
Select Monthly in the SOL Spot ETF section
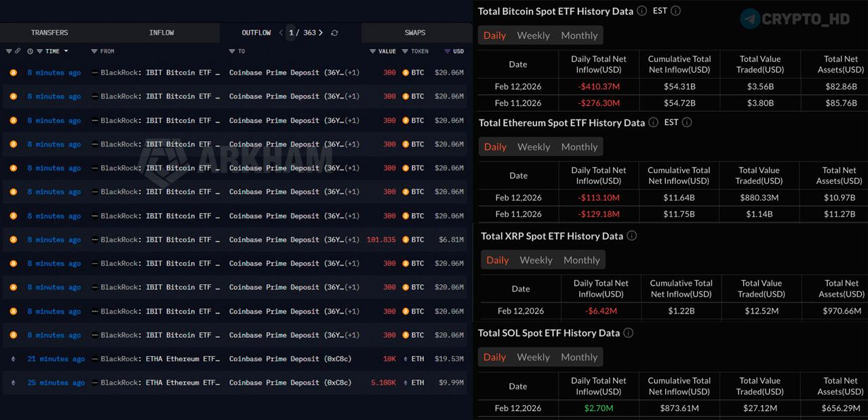(x=579, y=357)
